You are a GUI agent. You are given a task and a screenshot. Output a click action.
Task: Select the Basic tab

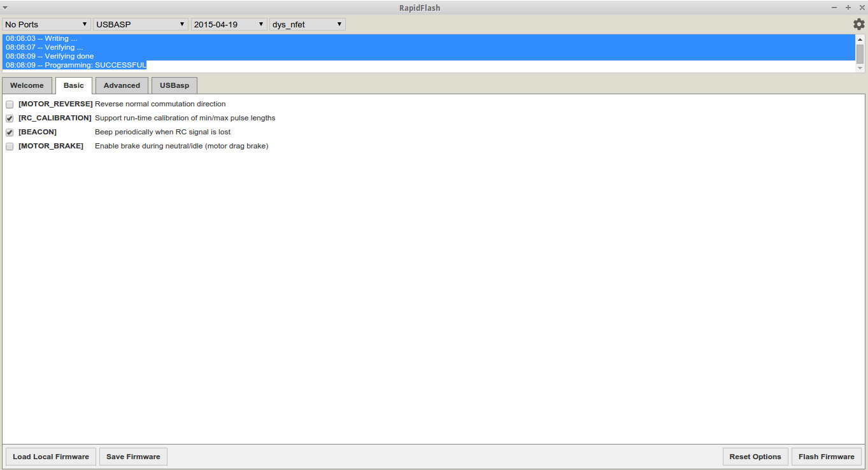74,85
